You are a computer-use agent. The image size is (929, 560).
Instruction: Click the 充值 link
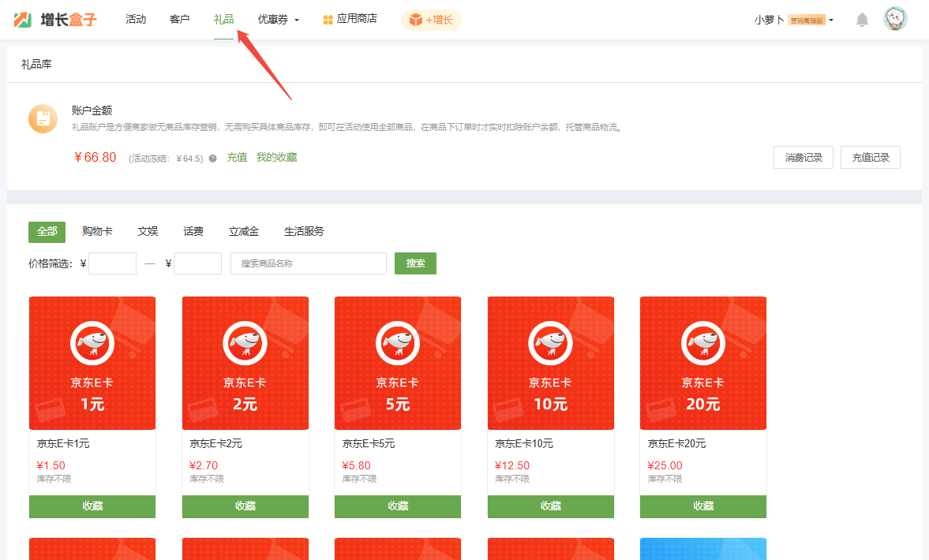(x=237, y=158)
